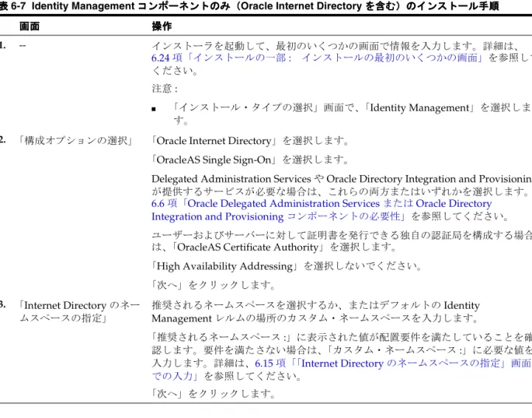532x418 pixels.
Task: Click the 表 6-7 table caption
Action: coord(249,6)
